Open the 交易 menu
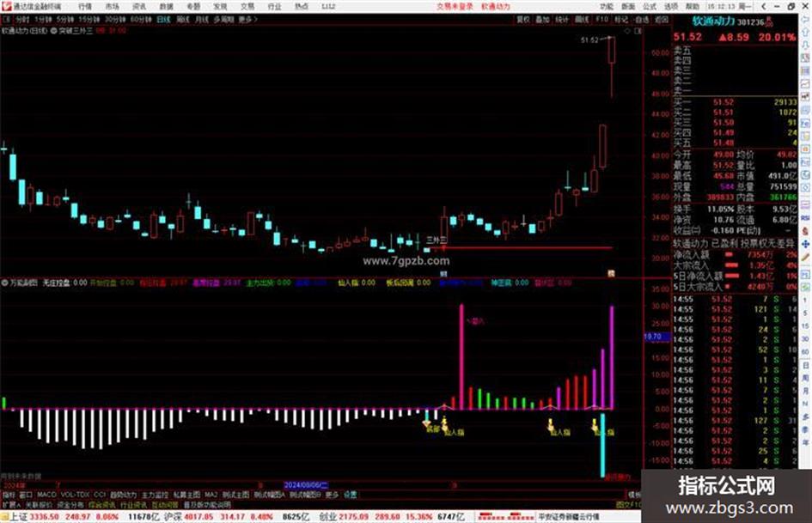Screen dimensions: 812x523 click(247, 6)
